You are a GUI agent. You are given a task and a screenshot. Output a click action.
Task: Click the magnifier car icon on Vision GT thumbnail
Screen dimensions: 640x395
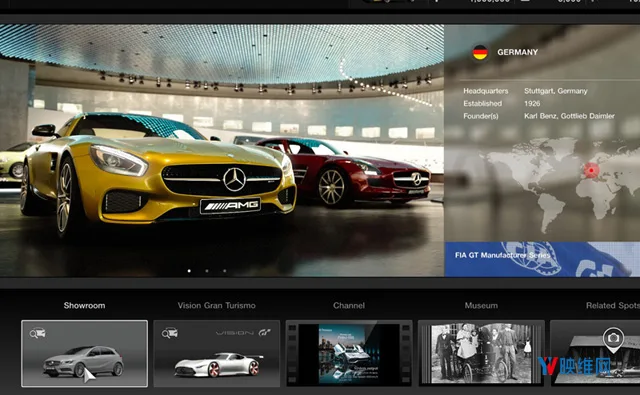170,333
